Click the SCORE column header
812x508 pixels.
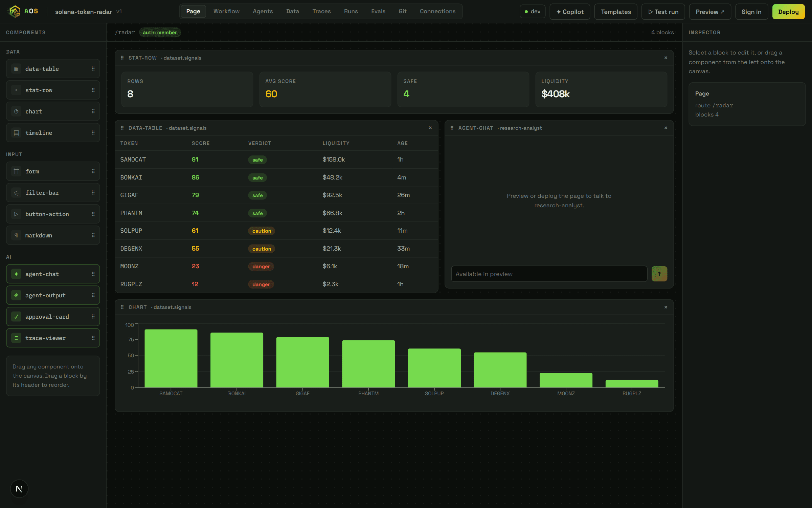click(x=201, y=143)
